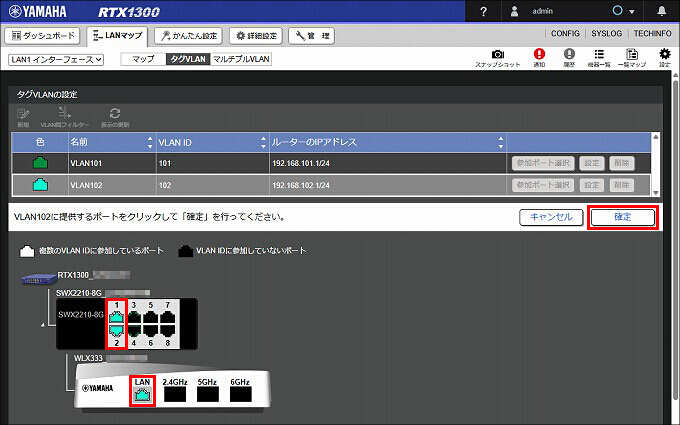Toggle SWX2210-8G port 7
The height and width of the screenshot is (425, 680).
tap(167, 317)
